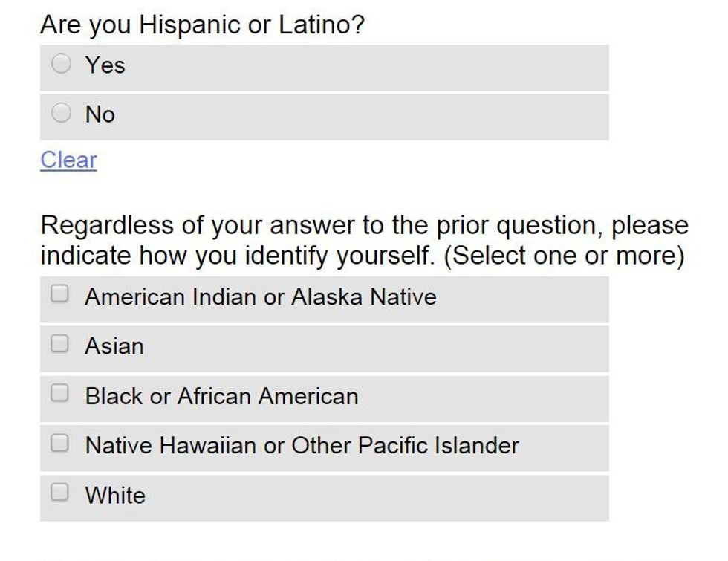Click the "White" label text

click(115, 496)
